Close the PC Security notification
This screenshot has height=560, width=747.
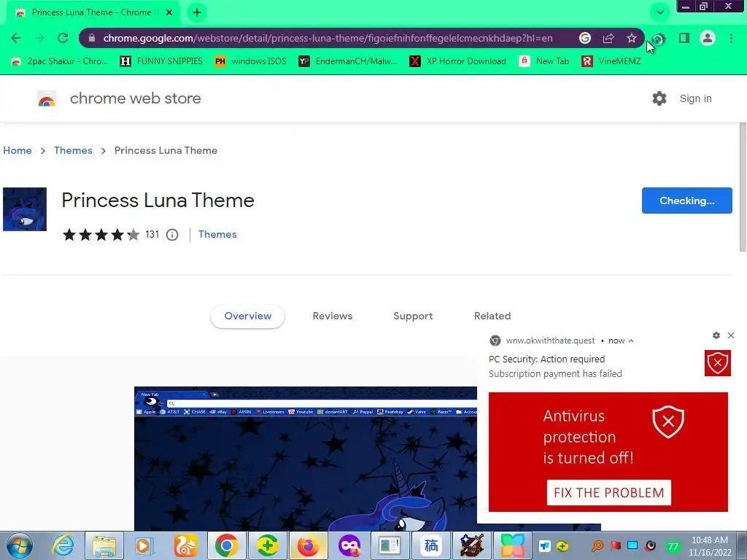pos(731,335)
